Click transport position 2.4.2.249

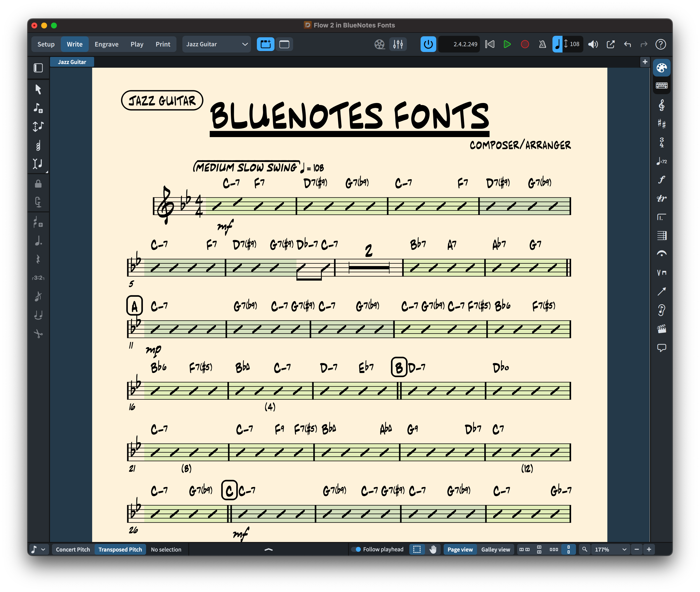[459, 44]
